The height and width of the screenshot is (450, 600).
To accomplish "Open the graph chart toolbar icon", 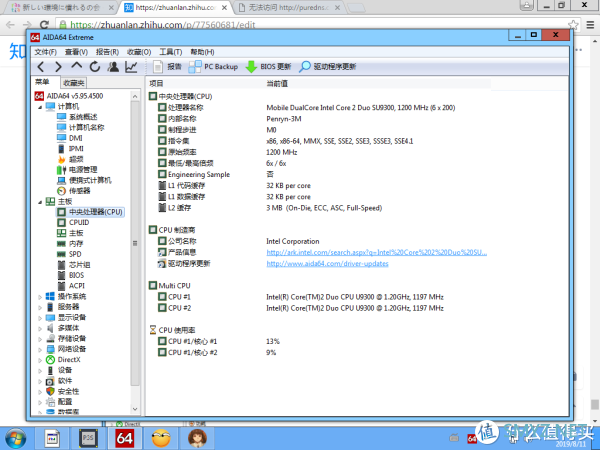I will tap(131, 67).
